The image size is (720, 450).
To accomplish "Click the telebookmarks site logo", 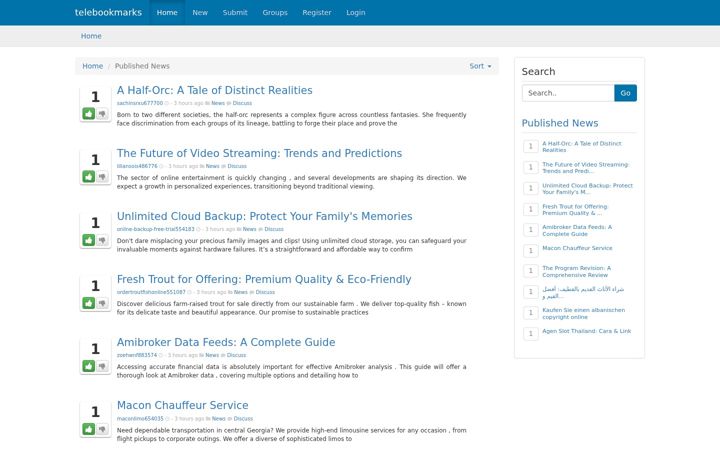I will click(x=108, y=12).
